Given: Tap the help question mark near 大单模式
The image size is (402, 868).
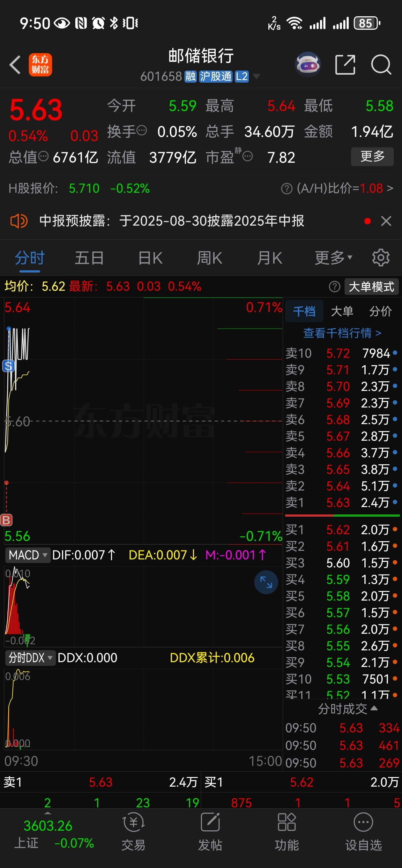Looking at the screenshot, I should 334,287.
